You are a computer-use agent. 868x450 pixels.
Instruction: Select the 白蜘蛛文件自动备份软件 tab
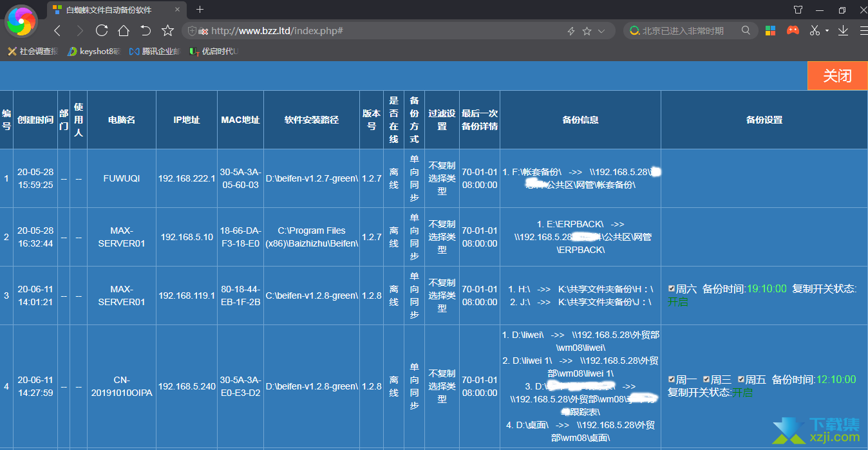pyautogui.click(x=109, y=10)
